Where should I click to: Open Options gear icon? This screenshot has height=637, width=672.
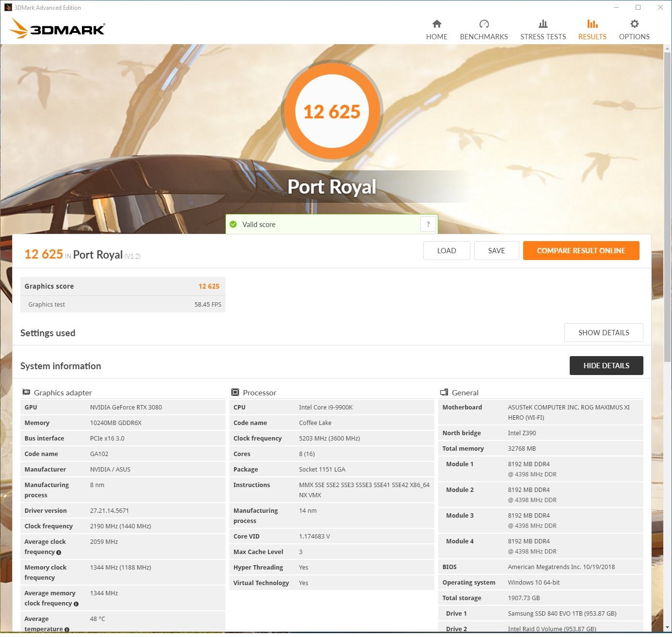point(634,24)
